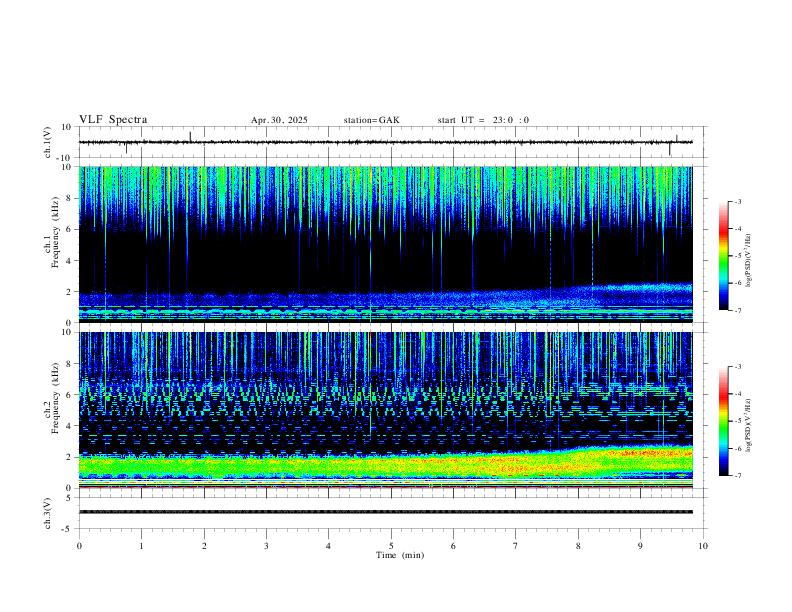The image size is (792, 612).
Task: Click the time axis tick label '9'
Action: pyautogui.click(x=640, y=546)
